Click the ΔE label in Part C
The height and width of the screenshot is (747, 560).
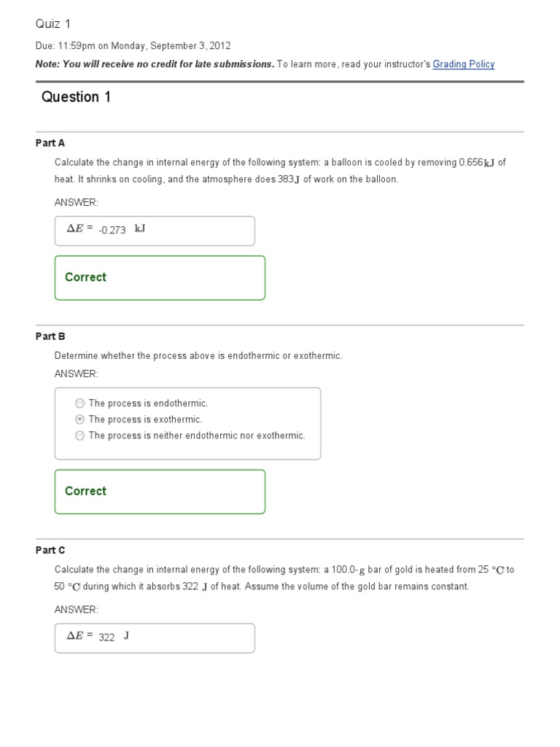pos(79,635)
